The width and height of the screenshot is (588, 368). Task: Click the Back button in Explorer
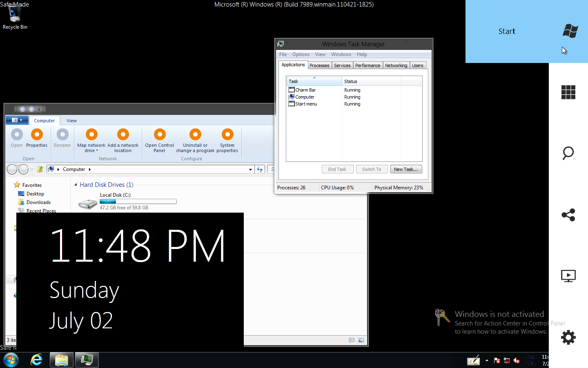pos(12,169)
